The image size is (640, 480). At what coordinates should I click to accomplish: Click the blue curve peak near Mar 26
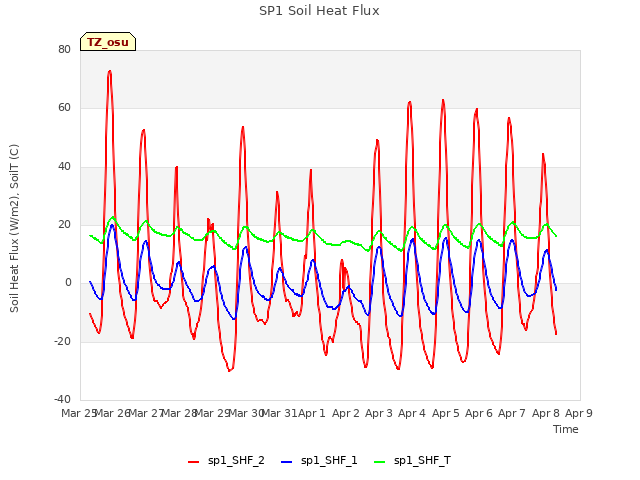coord(112,225)
